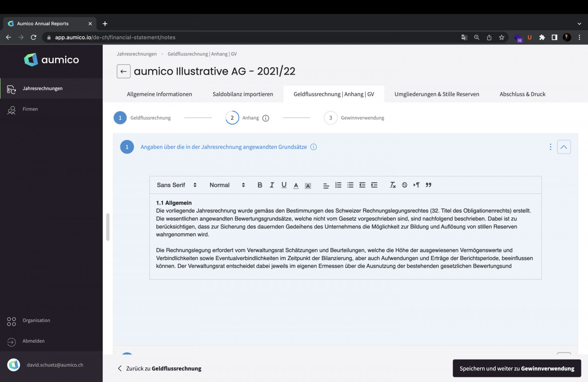Click Speichern und weiter zu Gewinnverwendung
588x382 pixels.
517,368
